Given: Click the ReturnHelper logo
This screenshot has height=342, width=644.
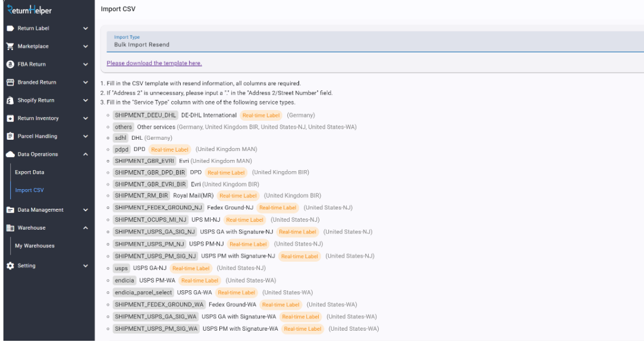Looking at the screenshot, I should [30, 10].
